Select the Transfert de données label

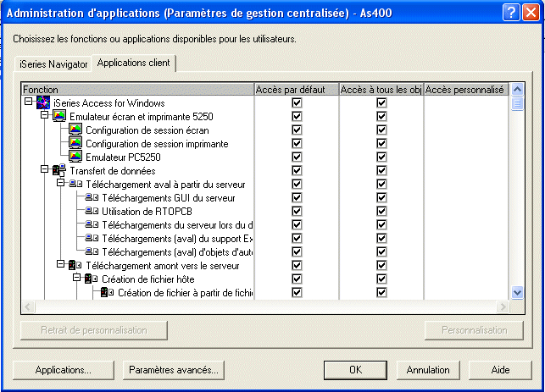pos(112,171)
